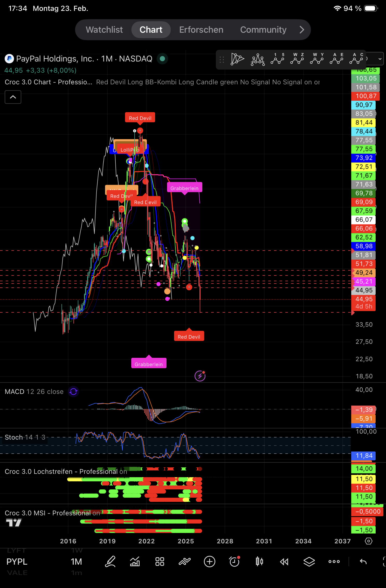Start bar replay with rewind icon
Viewport: 386px width, 588px height.
[x=284, y=562]
